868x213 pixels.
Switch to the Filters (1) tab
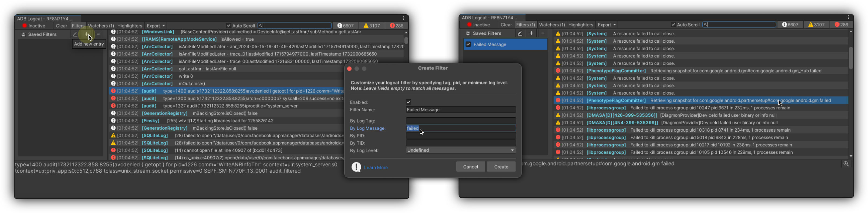[x=525, y=25]
